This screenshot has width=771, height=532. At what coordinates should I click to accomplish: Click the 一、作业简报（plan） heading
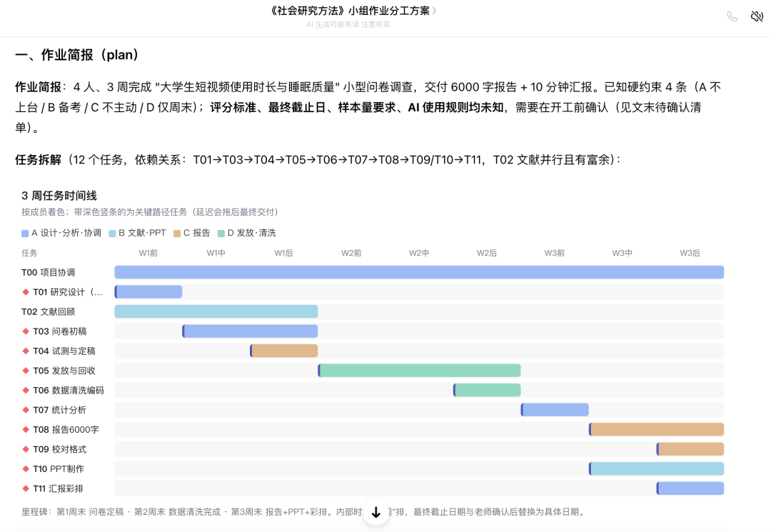[77, 54]
